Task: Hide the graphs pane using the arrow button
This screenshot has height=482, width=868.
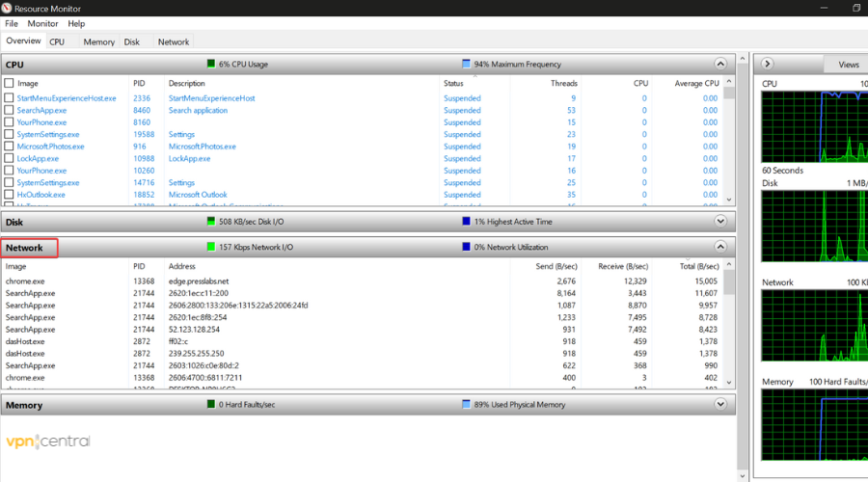Action: tap(768, 65)
